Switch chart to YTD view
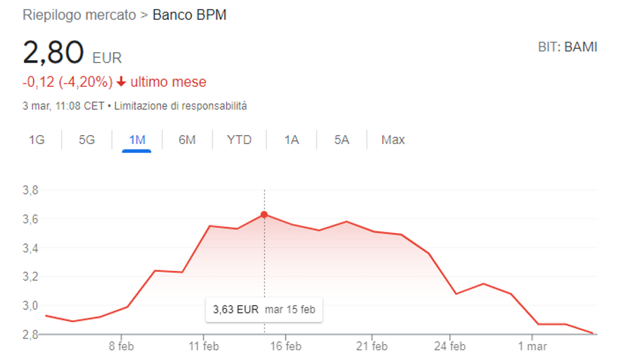The width and height of the screenshot is (621, 364). 239,140
